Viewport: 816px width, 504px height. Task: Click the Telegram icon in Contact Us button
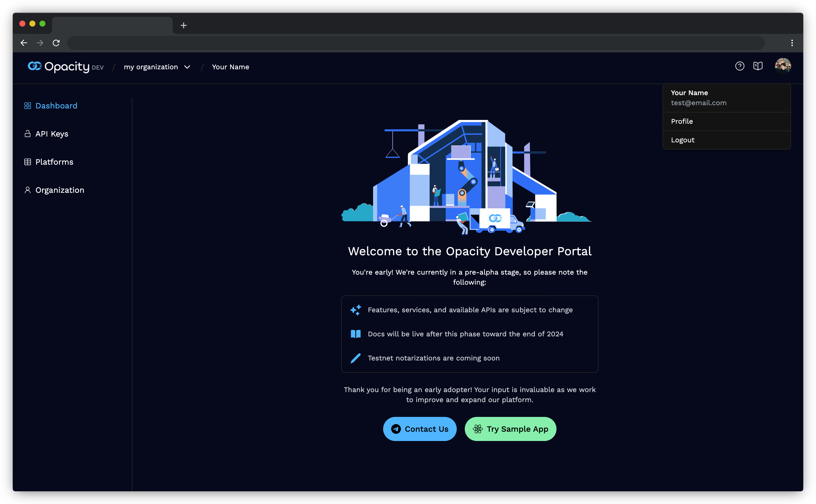[396, 429]
